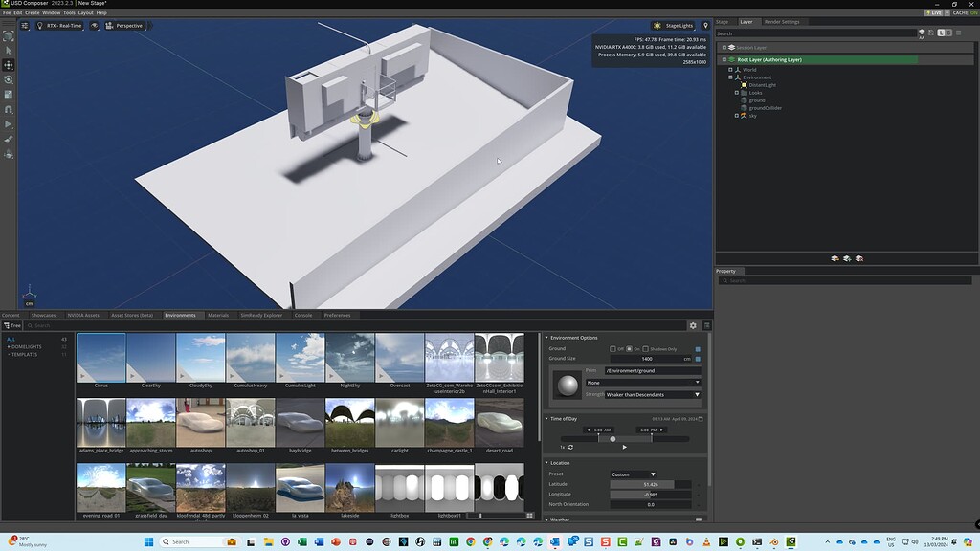Viewport: 980px width, 551px height.
Task: Open the Materials tab
Action: 218,315
